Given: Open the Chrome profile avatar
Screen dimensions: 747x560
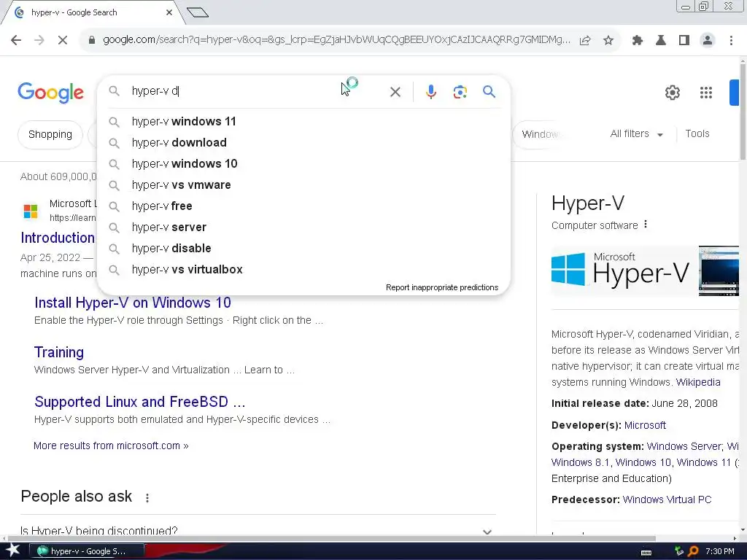Looking at the screenshot, I should [708, 41].
